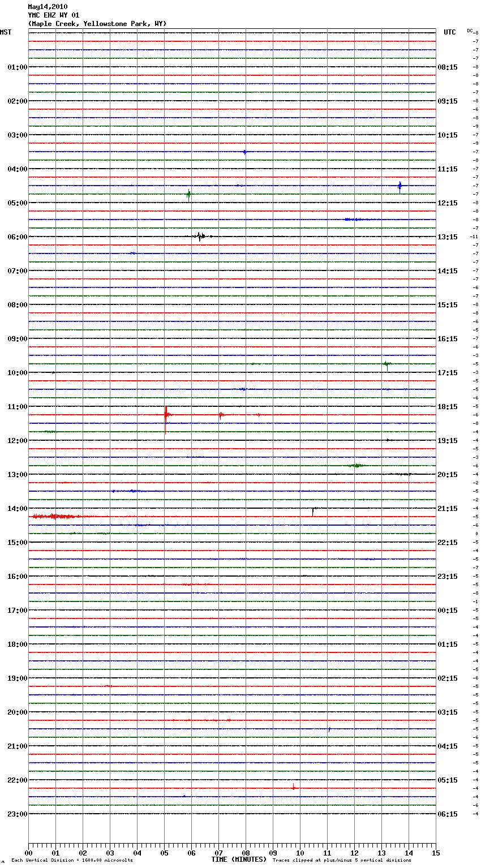Click the small blue spike at minute 11 on 20:30 trace
This screenshot has width=481, height=868.
pyautogui.click(x=329, y=729)
